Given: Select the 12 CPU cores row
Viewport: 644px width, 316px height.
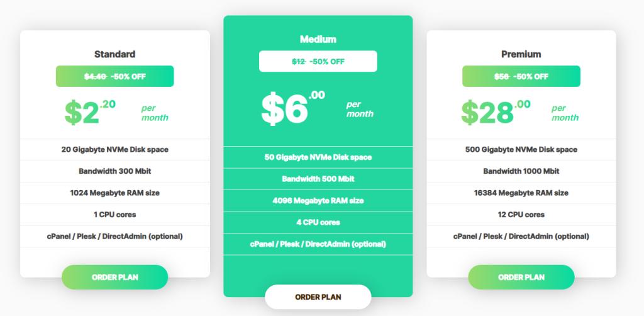Looking at the screenshot, I should pyautogui.click(x=521, y=215).
